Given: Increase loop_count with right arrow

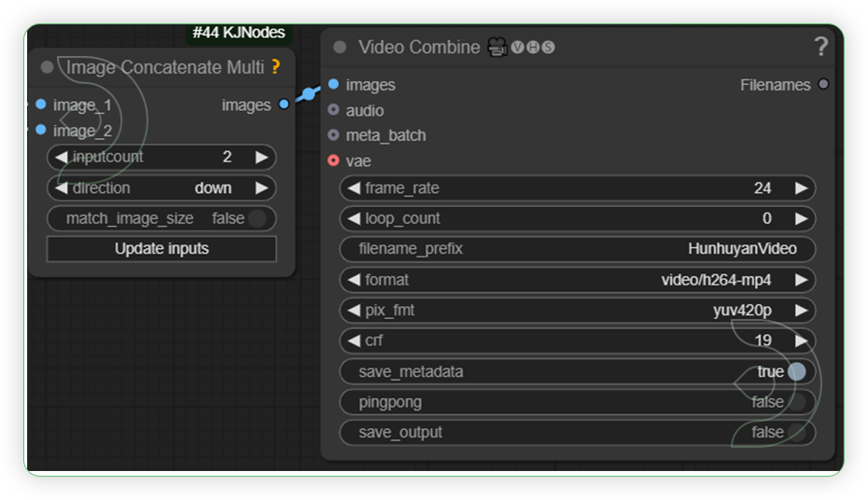Looking at the screenshot, I should tap(801, 218).
